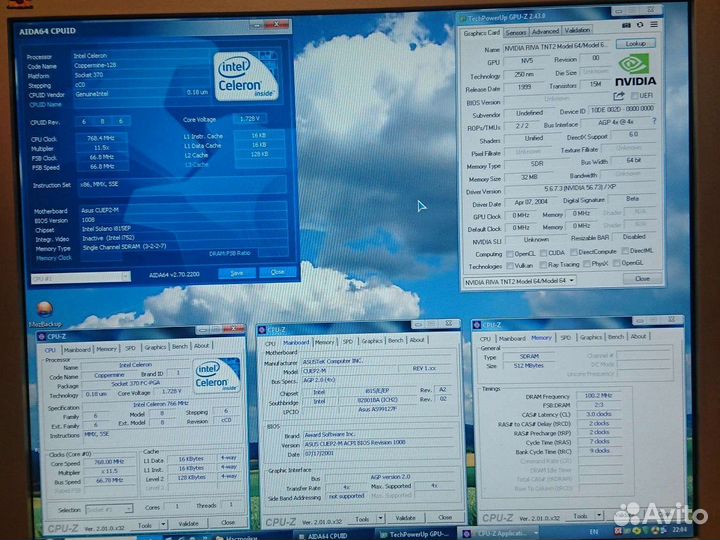Click the Core Voltage value in AIDA64 CPUID
Image resolution: width=720 pixels, height=540 pixels.
point(250,118)
